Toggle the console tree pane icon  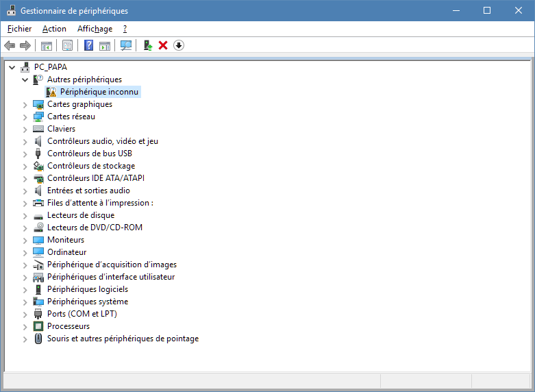click(47, 45)
